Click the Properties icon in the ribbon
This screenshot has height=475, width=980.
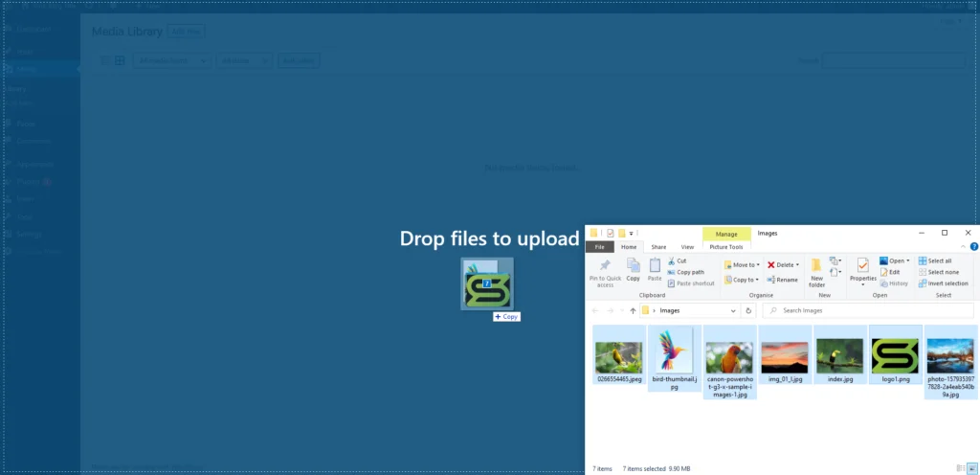863,267
